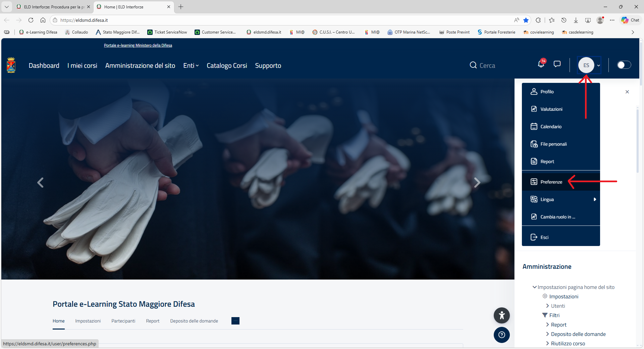
Task: Open the browser Settings and more ellipsis
Action: (x=612, y=20)
